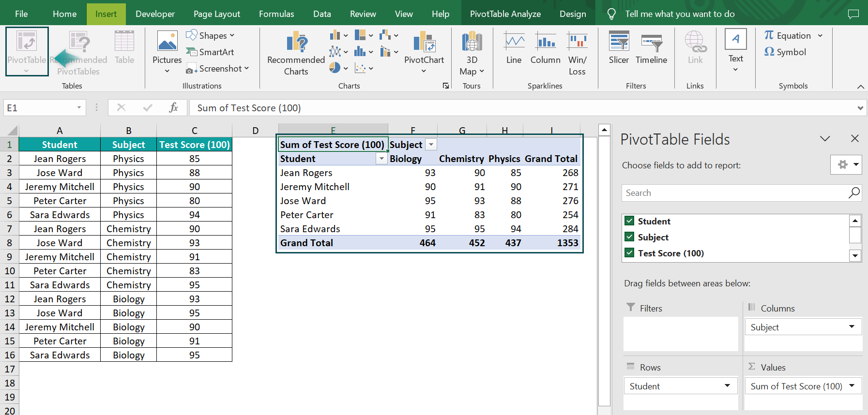The height and width of the screenshot is (415, 868).
Task: Open the PivotTable button in Tables group
Action: [27, 51]
